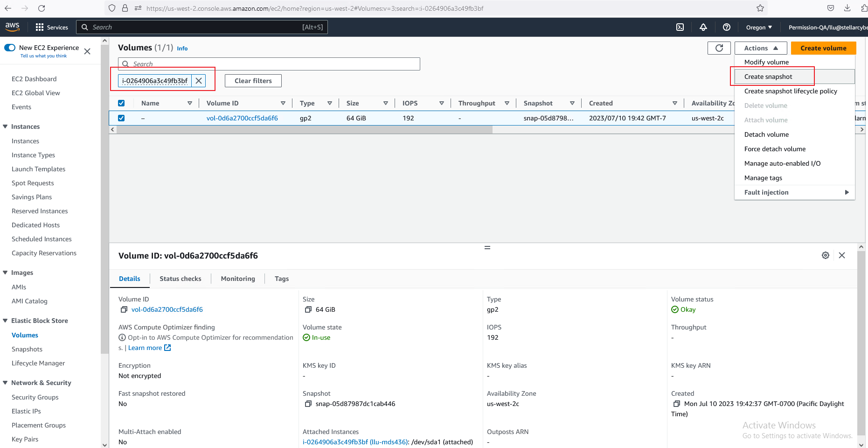Viewport: 868px width, 448px height.
Task: Click the Create volume button
Action: pos(823,48)
